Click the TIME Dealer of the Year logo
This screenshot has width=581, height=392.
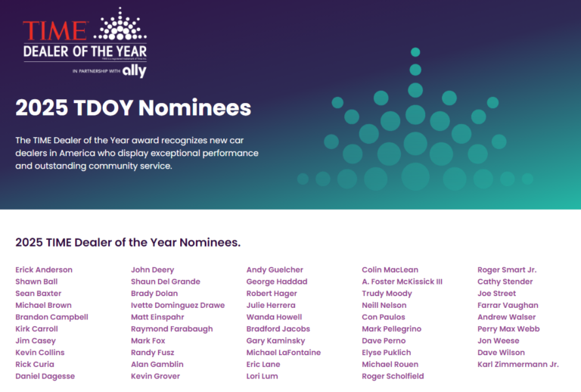pos(85,34)
